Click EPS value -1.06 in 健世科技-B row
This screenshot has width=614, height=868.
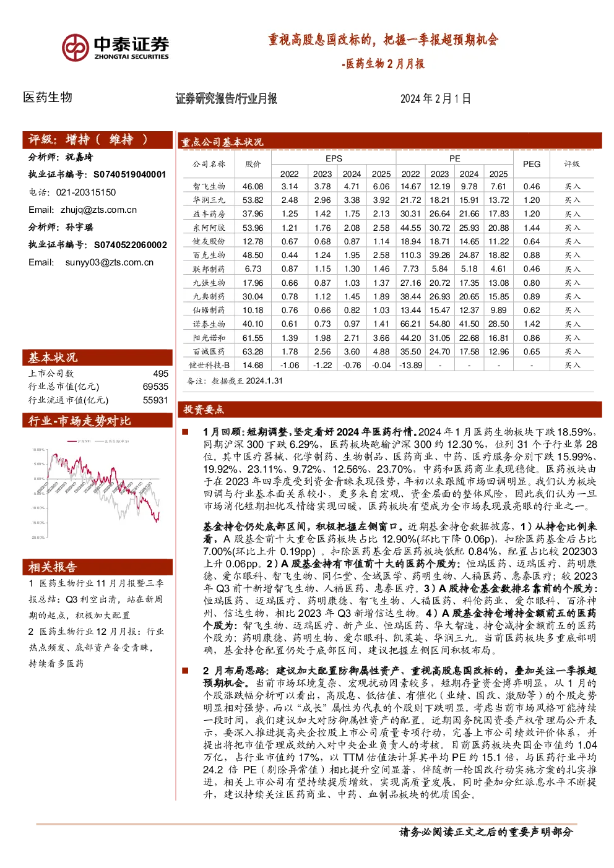pos(290,365)
